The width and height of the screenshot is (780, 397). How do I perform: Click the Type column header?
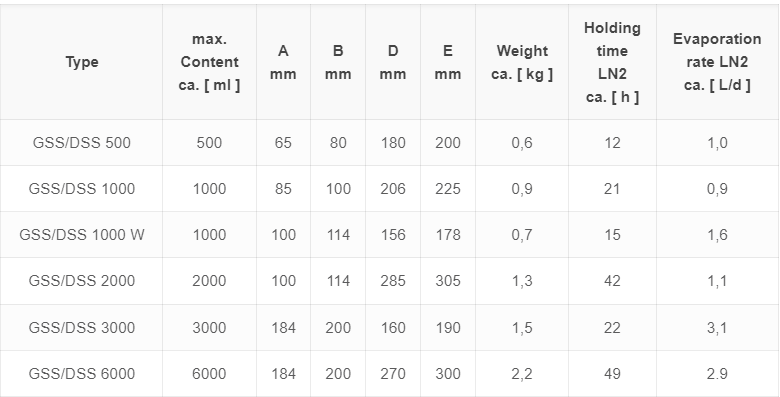click(82, 62)
